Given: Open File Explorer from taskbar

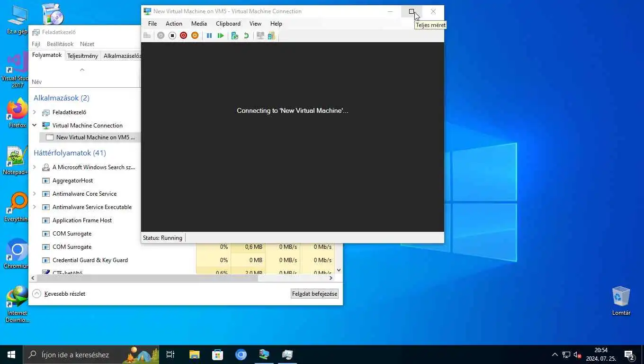Looking at the screenshot, I should point(195,355).
